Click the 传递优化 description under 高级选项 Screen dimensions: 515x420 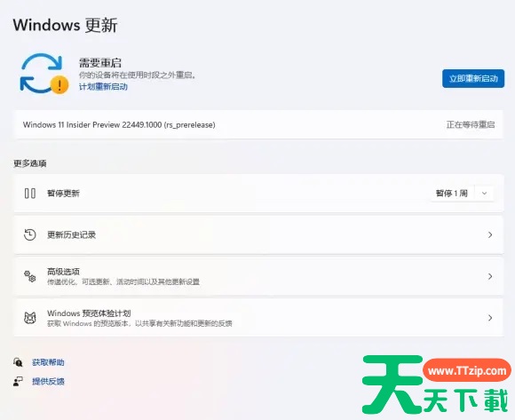[x=123, y=281]
